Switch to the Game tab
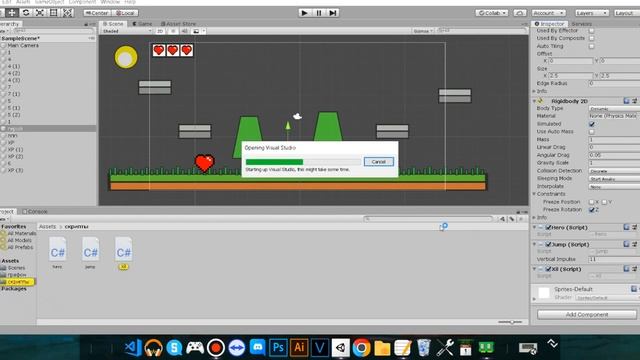Screen dimensions: 640x360 (142, 24)
